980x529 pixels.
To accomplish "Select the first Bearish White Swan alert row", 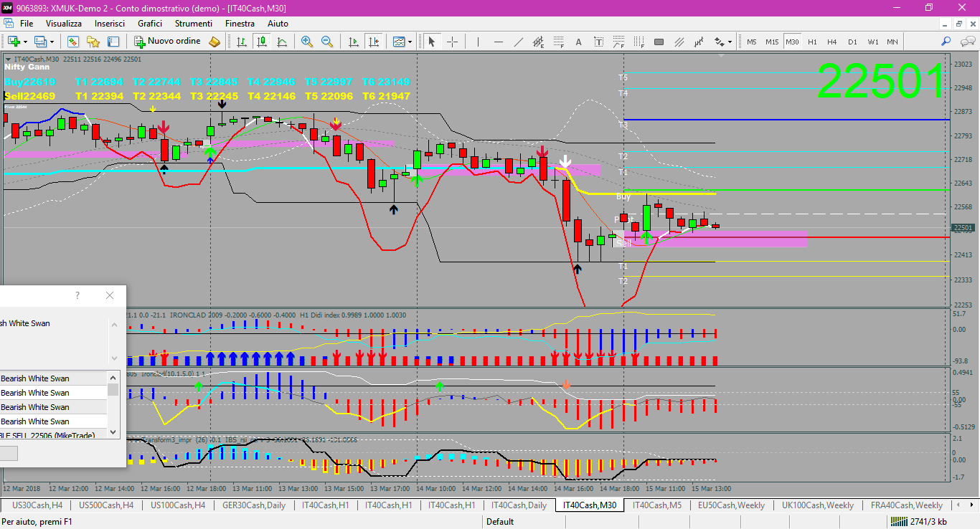I will pos(54,378).
